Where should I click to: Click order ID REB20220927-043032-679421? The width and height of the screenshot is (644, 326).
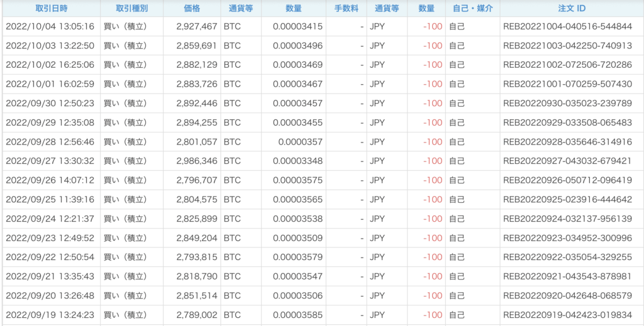(567, 161)
